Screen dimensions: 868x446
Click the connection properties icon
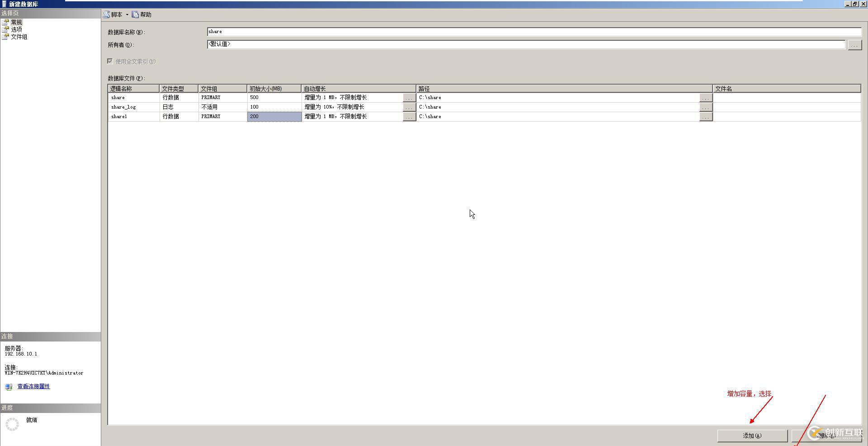pos(9,387)
